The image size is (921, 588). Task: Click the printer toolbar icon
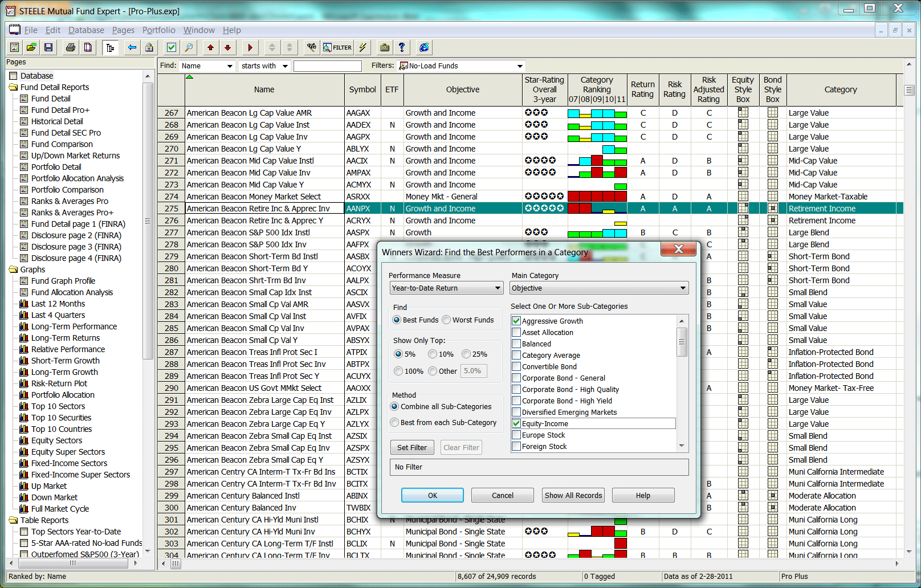(x=71, y=47)
